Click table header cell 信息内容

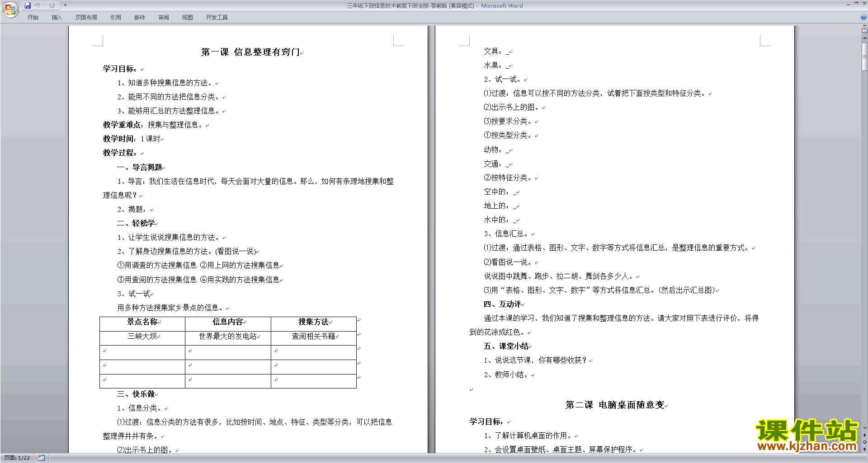click(228, 322)
